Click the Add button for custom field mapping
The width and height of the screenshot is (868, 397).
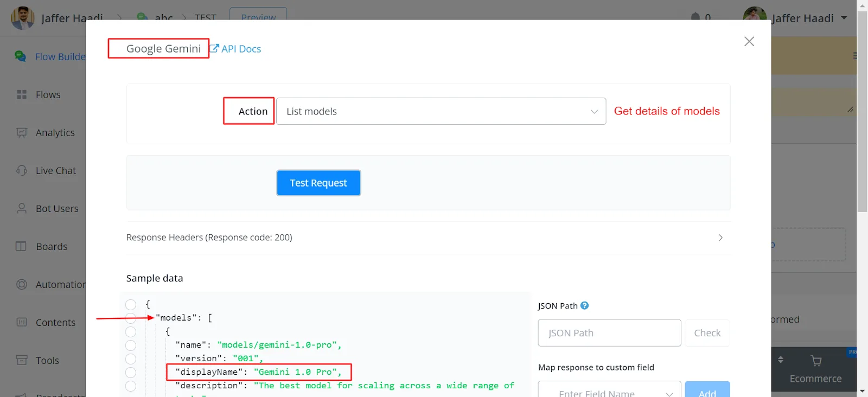707,392
